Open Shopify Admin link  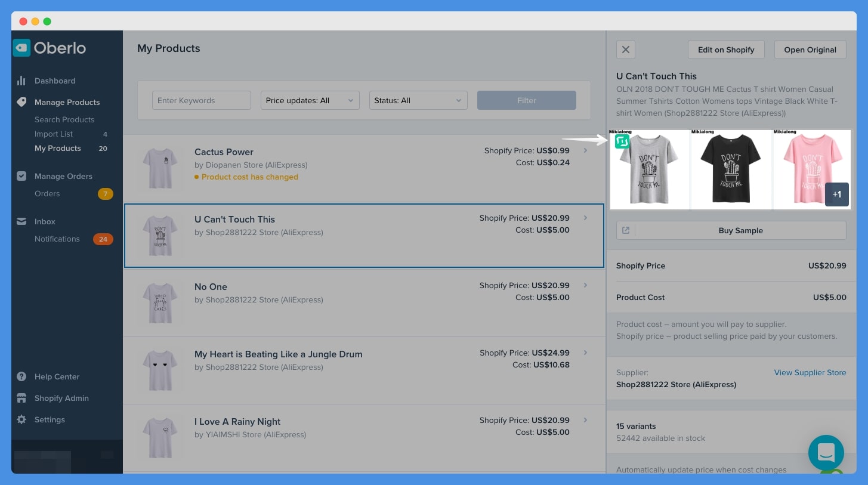[61, 398]
